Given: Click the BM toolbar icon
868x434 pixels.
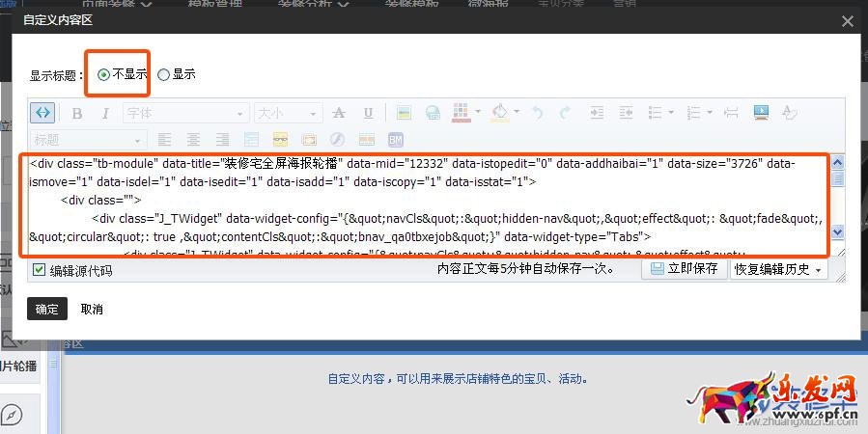Looking at the screenshot, I should point(395,139).
